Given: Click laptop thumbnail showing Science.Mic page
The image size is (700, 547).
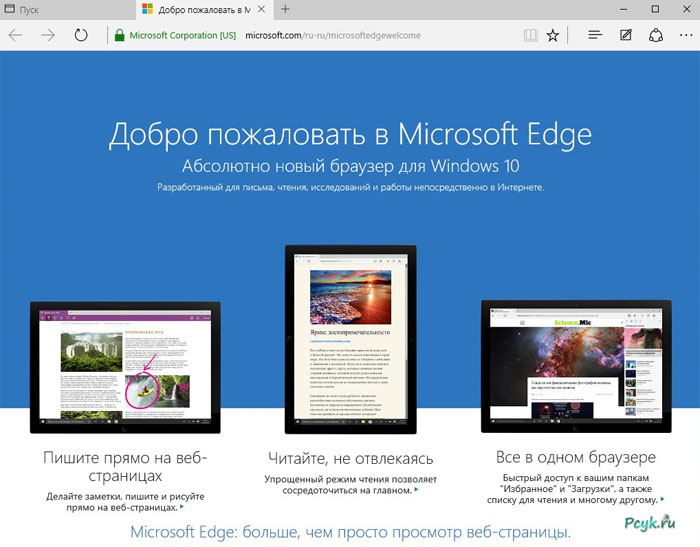Looking at the screenshot, I should coord(576,367).
